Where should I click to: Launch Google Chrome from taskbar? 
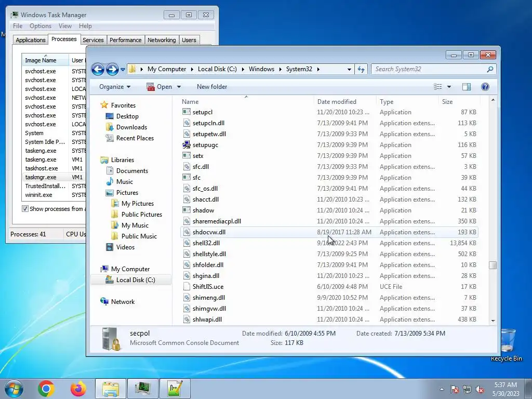(x=46, y=389)
